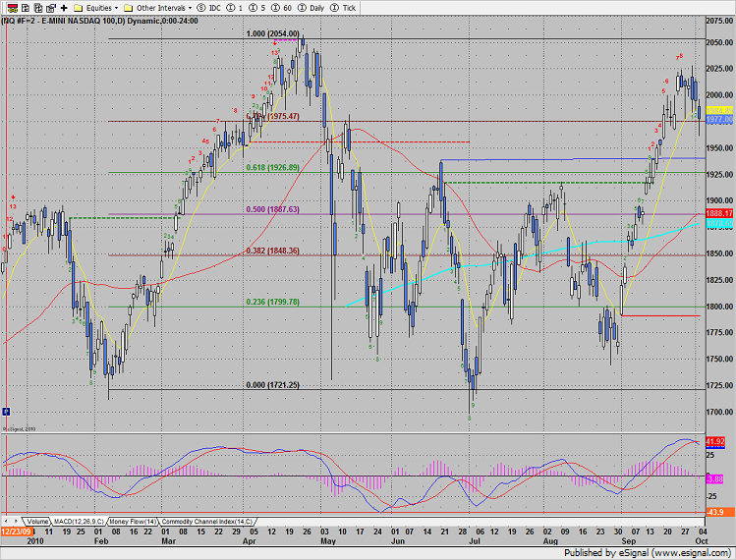
Task: Click the fourth toolbar icon with blue flag
Action: pos(51,8)
